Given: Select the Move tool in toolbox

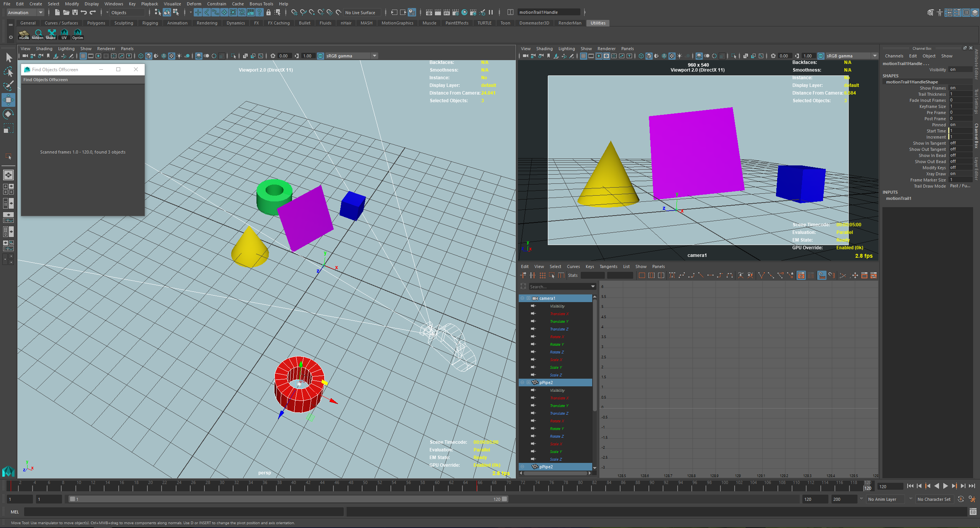Looking at the screenshot, I should [x=8, y=100].
